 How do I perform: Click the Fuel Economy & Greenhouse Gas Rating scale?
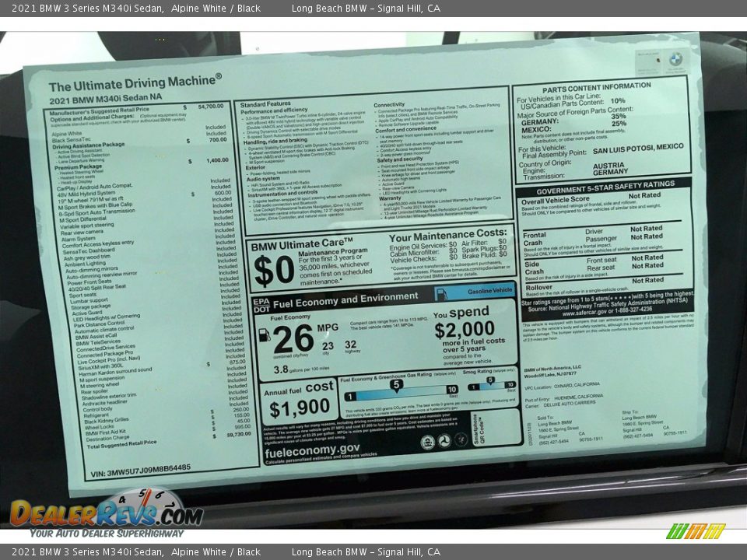click(x=400, y=394)
